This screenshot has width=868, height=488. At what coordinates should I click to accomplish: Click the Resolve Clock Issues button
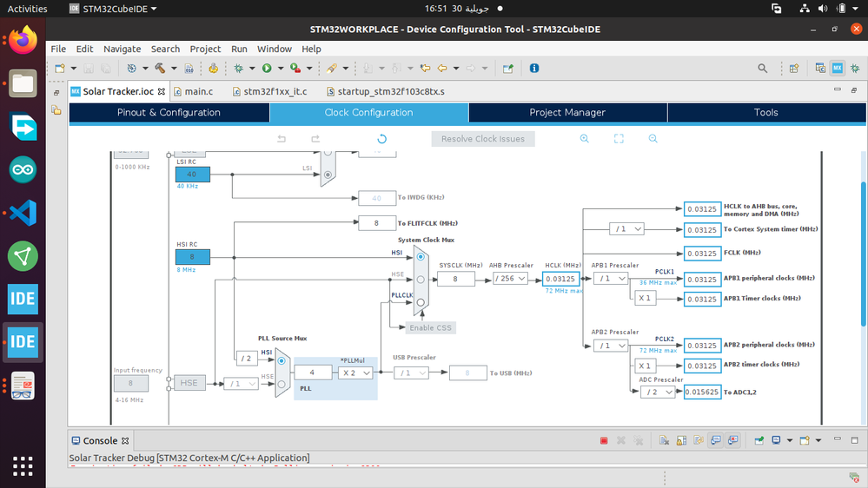click(483, 139)
